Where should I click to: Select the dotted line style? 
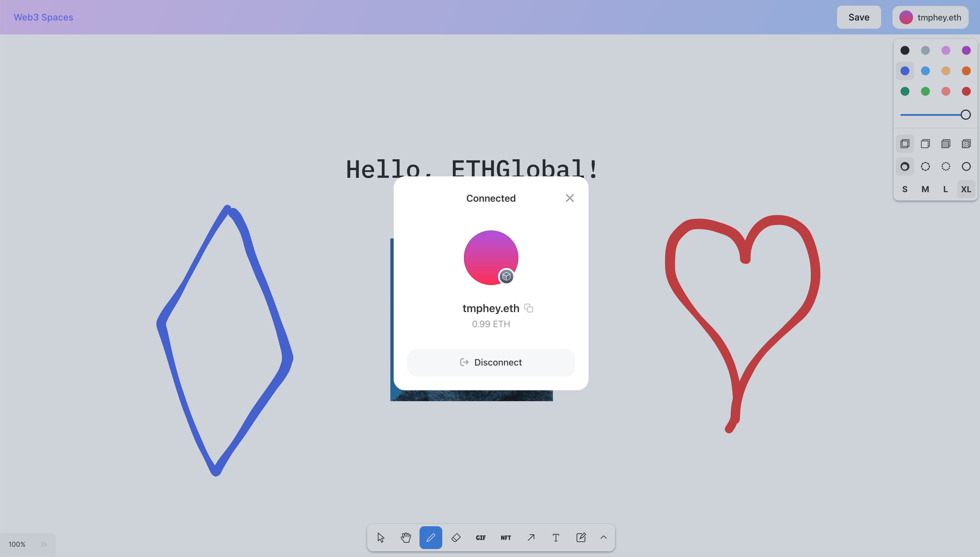[946, 166]
